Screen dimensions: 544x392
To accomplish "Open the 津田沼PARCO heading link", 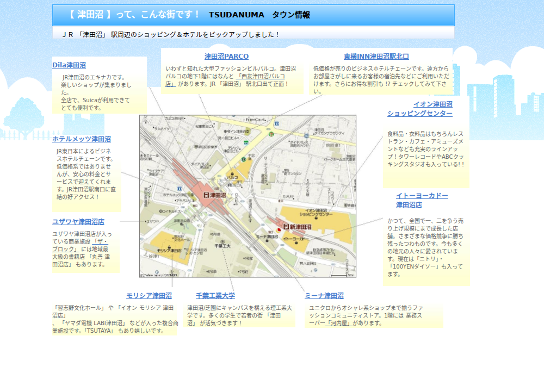I will click(x=226, y=57).
